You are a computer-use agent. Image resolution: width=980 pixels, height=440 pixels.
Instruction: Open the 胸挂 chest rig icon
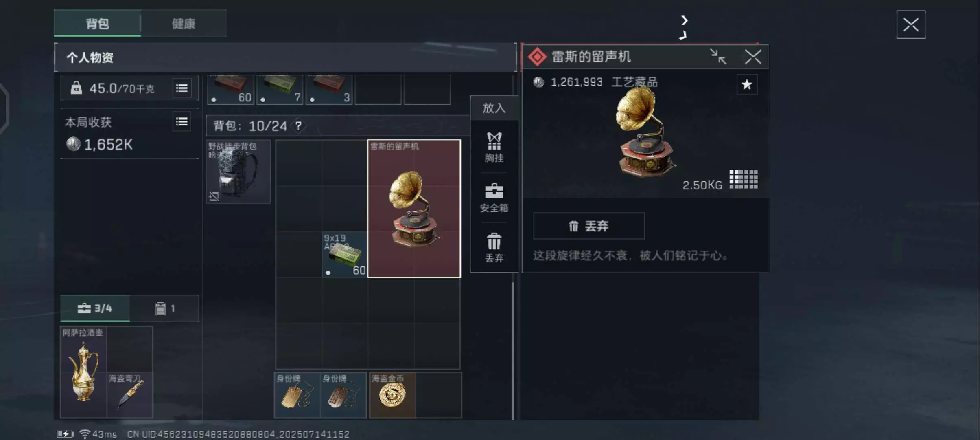(494, 147)
